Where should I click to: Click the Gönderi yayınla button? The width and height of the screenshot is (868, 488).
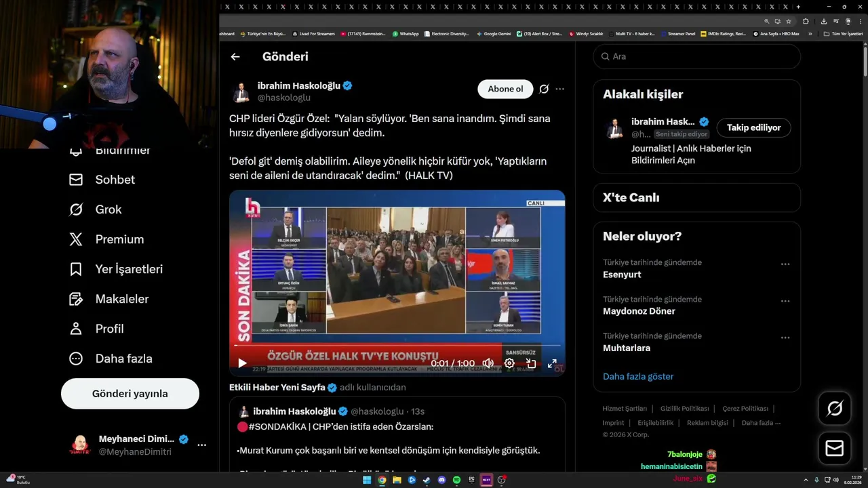coord(130,394)
